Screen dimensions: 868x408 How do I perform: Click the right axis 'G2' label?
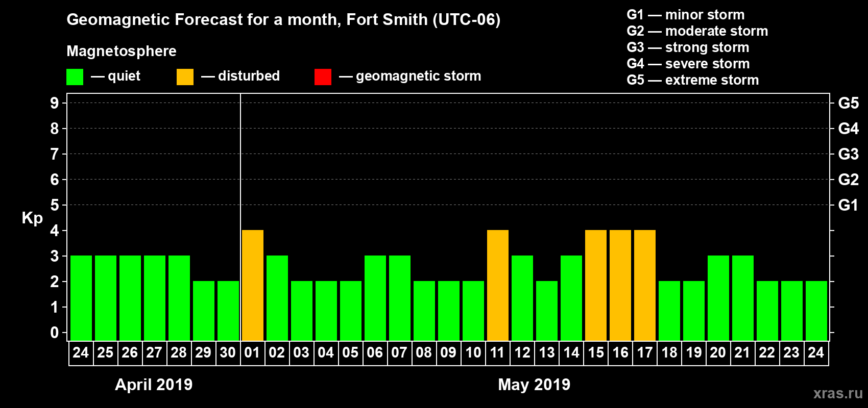click(x=849, y=180)
